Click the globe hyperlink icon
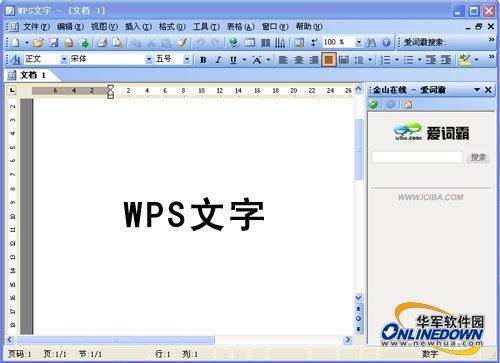 233,42
